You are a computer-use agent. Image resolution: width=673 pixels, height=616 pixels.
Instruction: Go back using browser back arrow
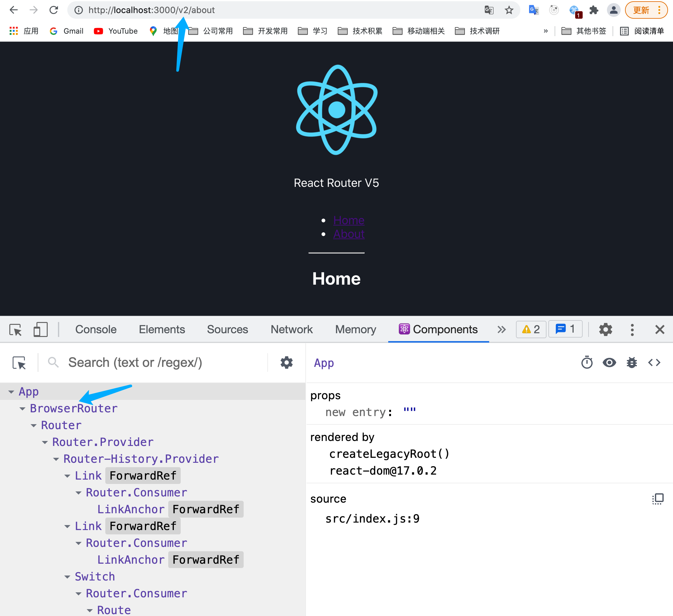14,10
